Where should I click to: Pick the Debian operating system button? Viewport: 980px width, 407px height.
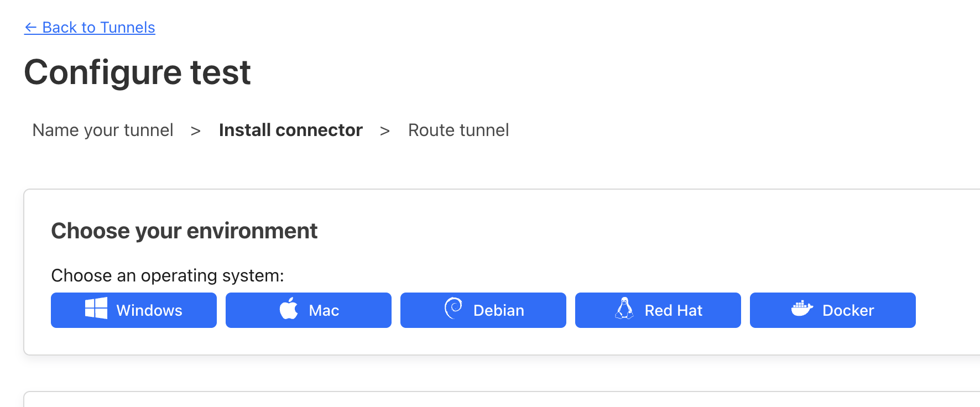pos(483,310)
